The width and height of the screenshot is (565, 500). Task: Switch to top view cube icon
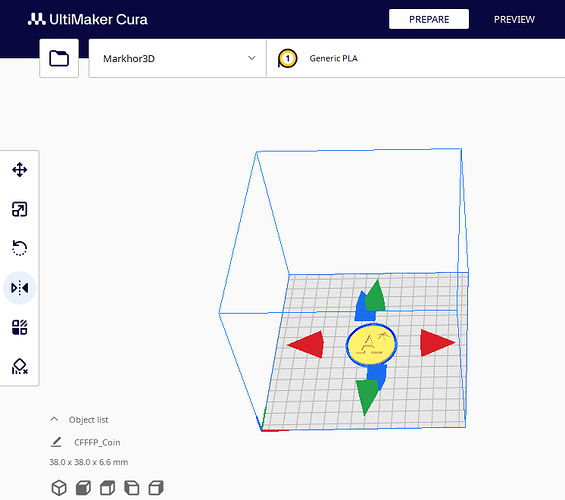coord(107,488)
